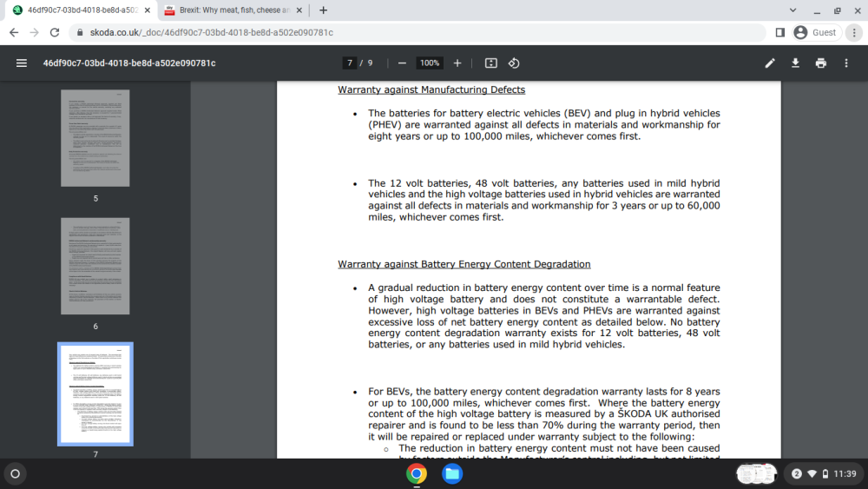Switch to the Brexit article tab

pos(233,10)
